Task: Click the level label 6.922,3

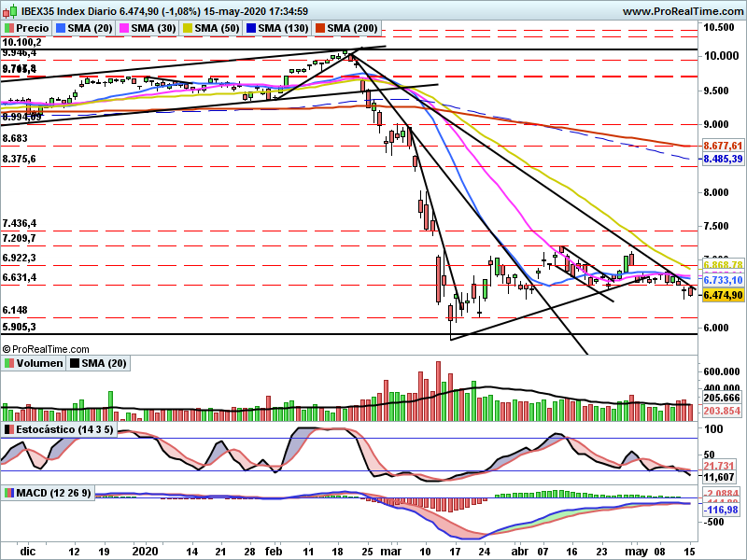Action: pos(19,259)
